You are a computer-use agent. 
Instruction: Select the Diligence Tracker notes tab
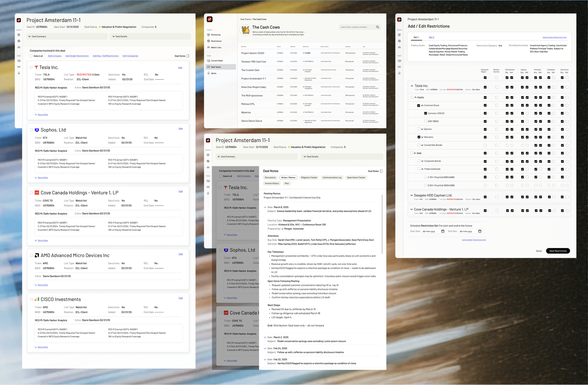coord(309,177)
